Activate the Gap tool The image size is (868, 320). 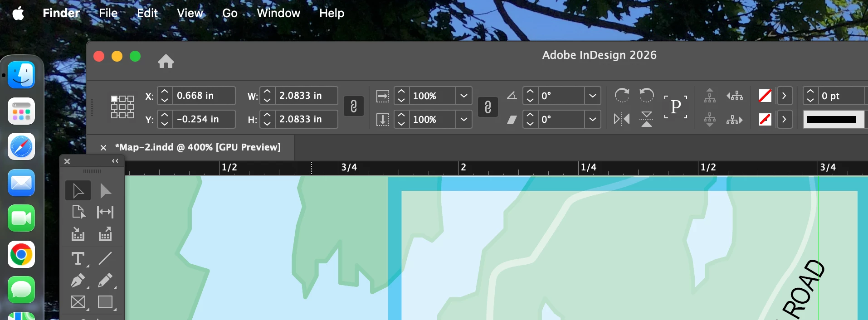coord(105,212)
